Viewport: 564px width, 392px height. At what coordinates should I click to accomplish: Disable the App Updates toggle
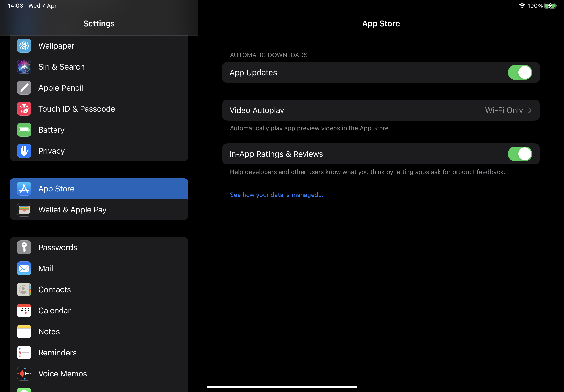click(520, 72)
